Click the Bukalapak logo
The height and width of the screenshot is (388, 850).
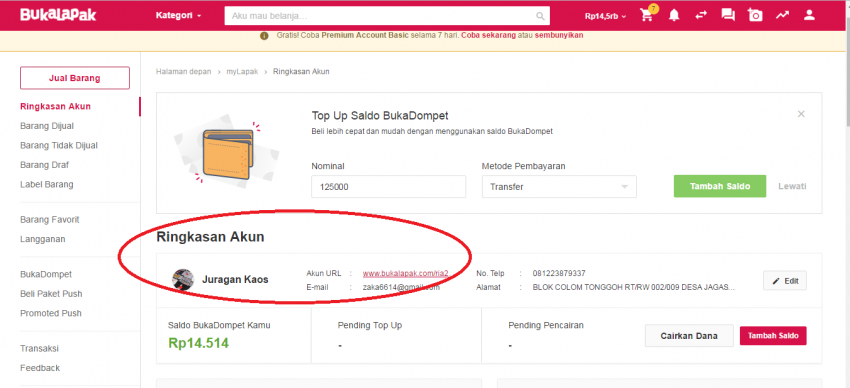pyautogui.click(x=58, y=15)
